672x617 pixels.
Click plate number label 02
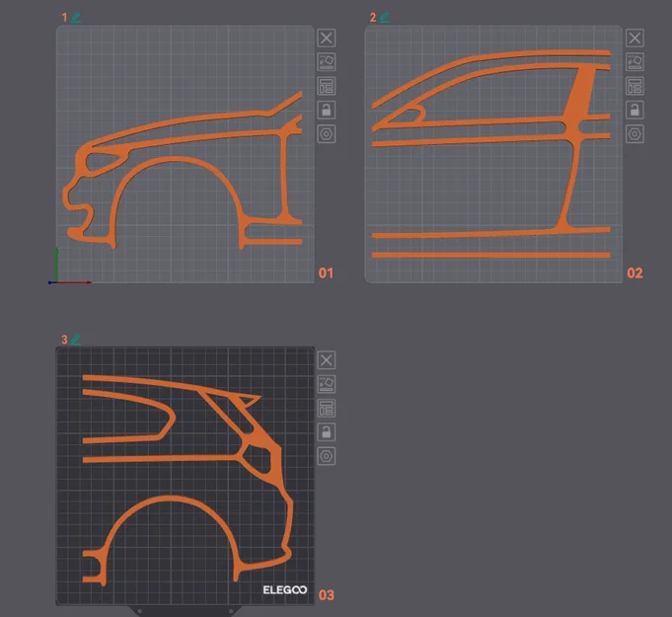635,273
